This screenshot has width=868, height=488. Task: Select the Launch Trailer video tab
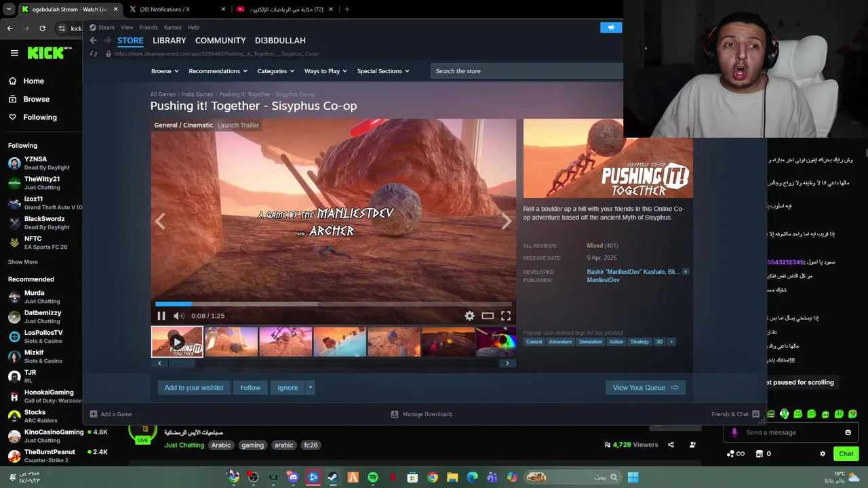(237, 125)
